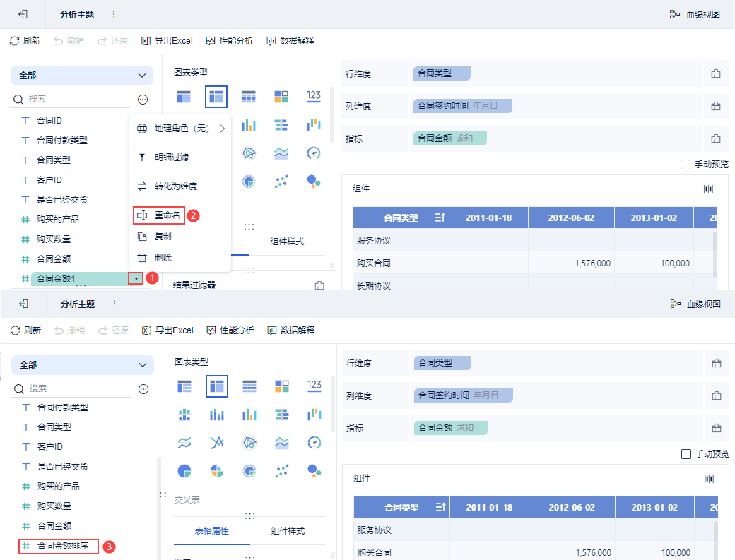This screenshot has height=560, width=735.
Task: Select the detail table chart icon, upper screenshot
Action: [249, 97]
